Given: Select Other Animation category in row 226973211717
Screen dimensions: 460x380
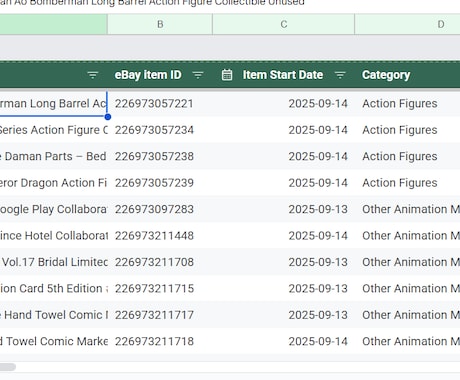Looking at the screenshot, I should (x=407, y=315).
